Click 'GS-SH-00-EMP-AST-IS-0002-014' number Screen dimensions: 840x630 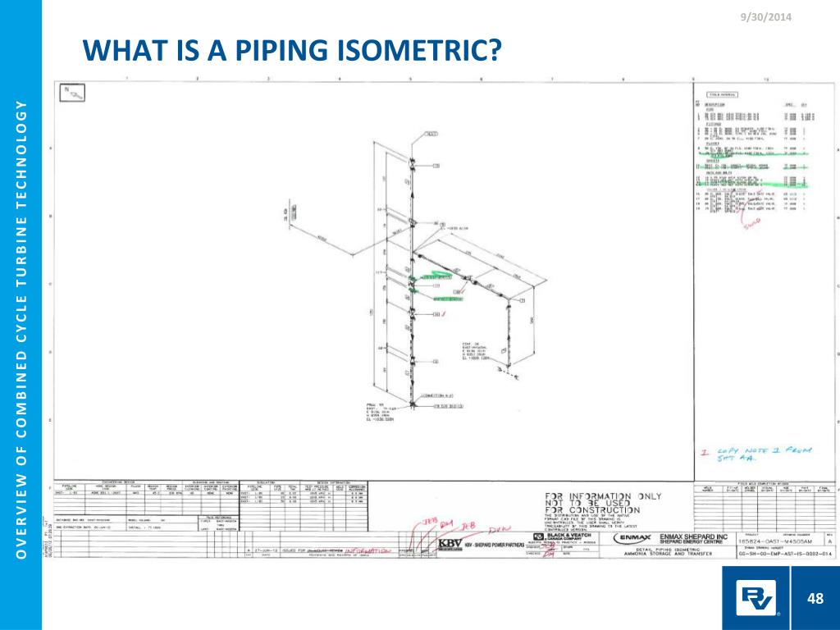tap(785, 554)
